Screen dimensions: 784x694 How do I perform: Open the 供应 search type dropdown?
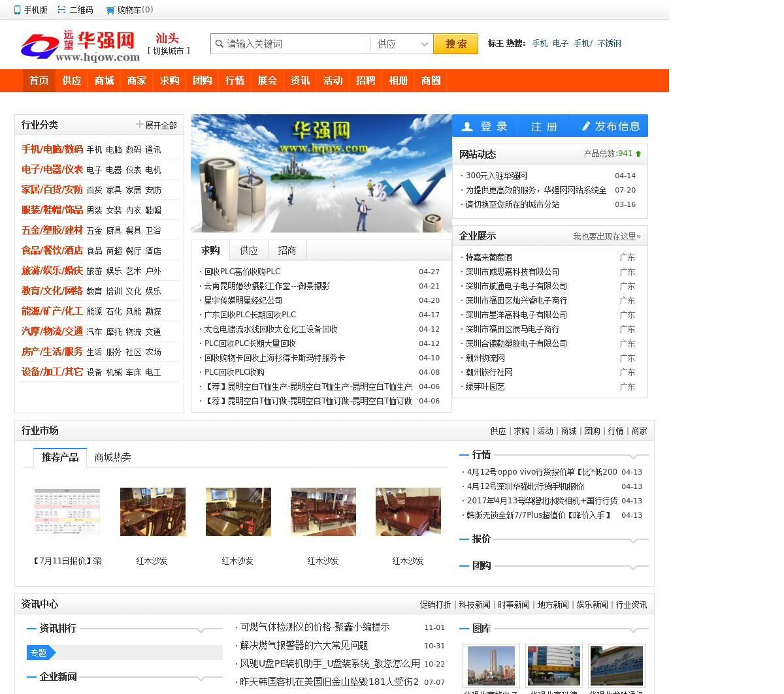point(401,44)
